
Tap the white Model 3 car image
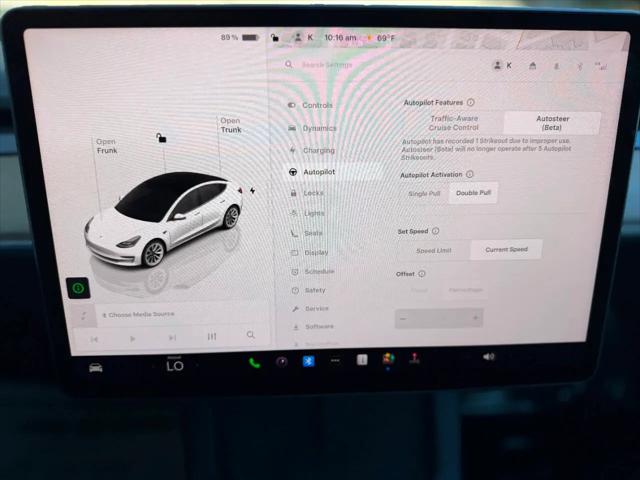coord(163,219)
